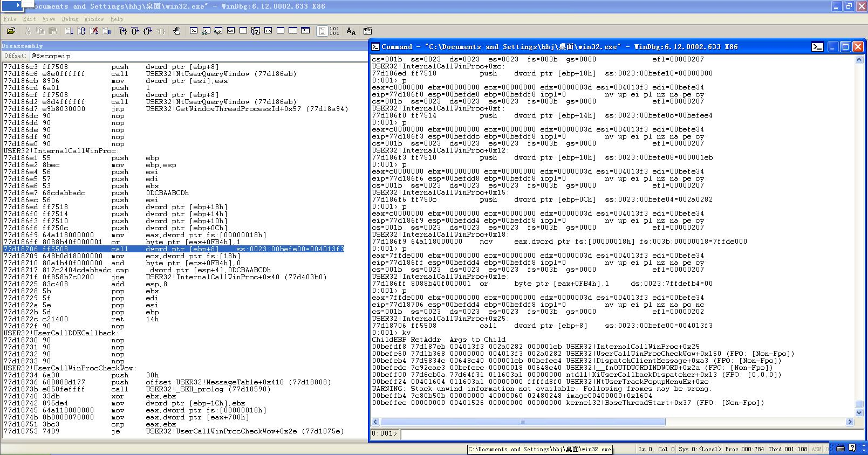Open the Watch window toolbar icon
Viewport: 868px width, 455px height.
(206, 31)
